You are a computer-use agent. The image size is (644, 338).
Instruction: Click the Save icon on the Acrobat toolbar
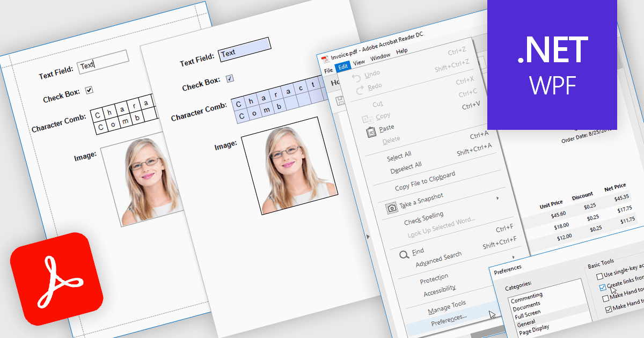point(340,99)
